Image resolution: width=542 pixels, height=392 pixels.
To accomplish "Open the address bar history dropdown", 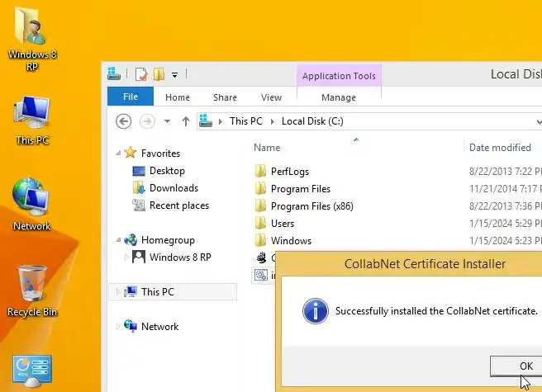I will [x=539, y=121].
